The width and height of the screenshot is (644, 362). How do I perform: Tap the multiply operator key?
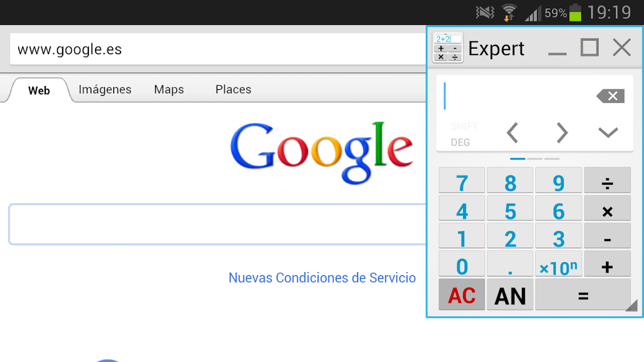607,209
